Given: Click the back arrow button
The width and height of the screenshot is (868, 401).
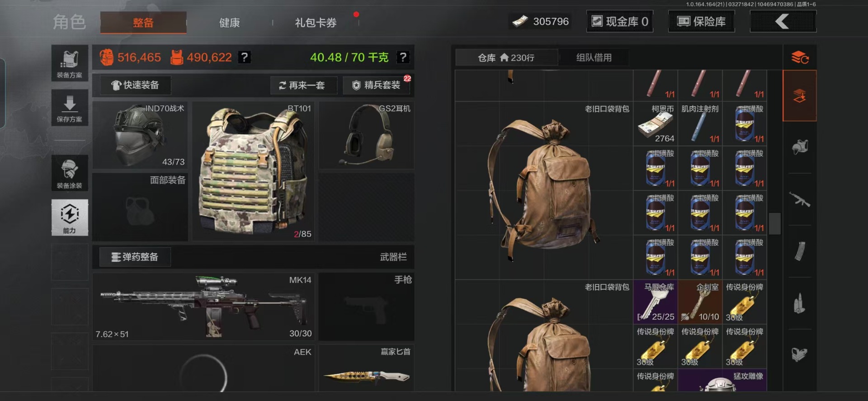Looking at the screenshot, I should coord(783,21).
